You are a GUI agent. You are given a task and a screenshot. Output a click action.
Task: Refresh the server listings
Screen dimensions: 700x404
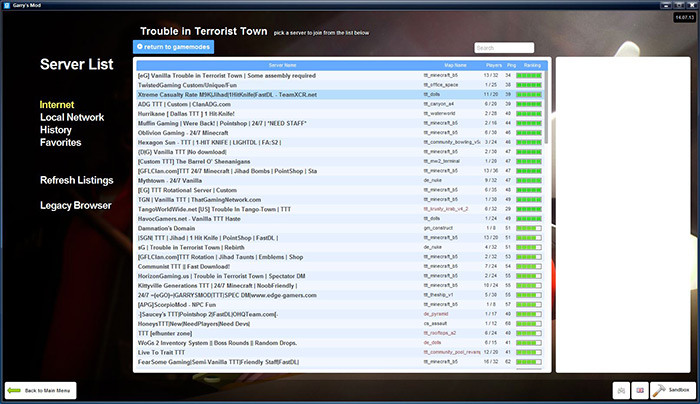click(77, 180)
